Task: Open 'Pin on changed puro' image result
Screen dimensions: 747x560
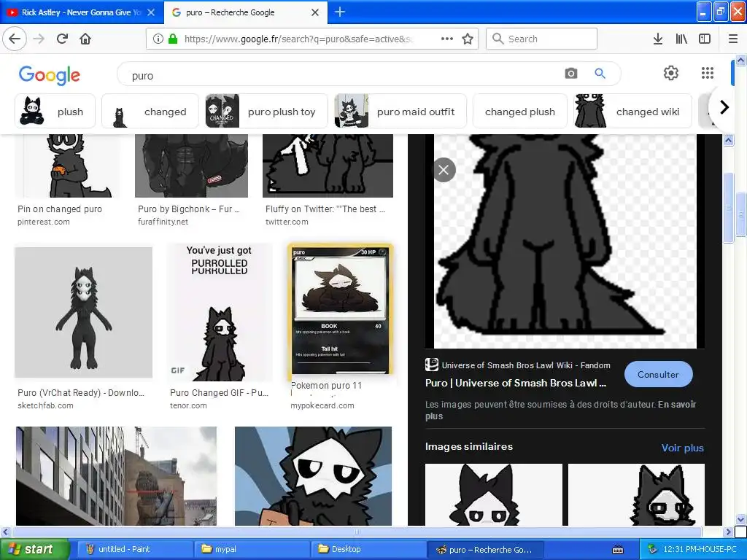Action: [66, 166]
